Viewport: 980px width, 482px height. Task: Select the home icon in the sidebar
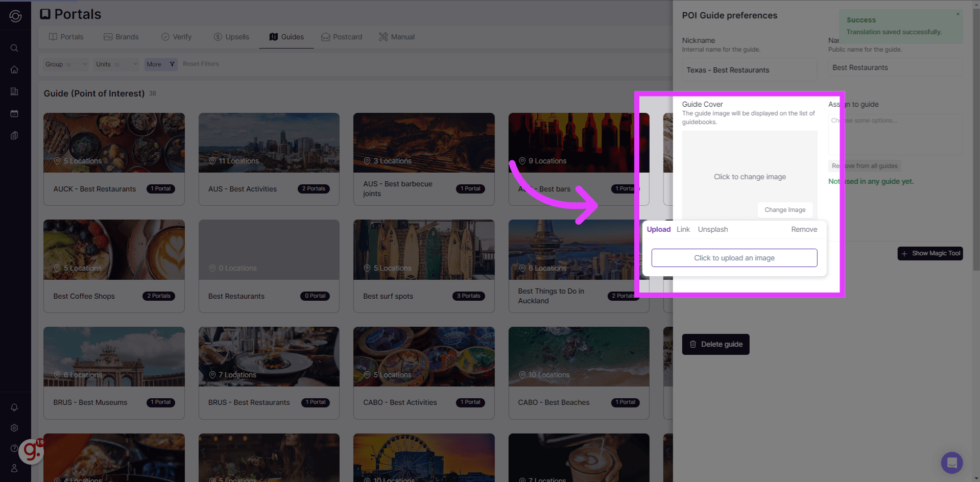(14, 69)
